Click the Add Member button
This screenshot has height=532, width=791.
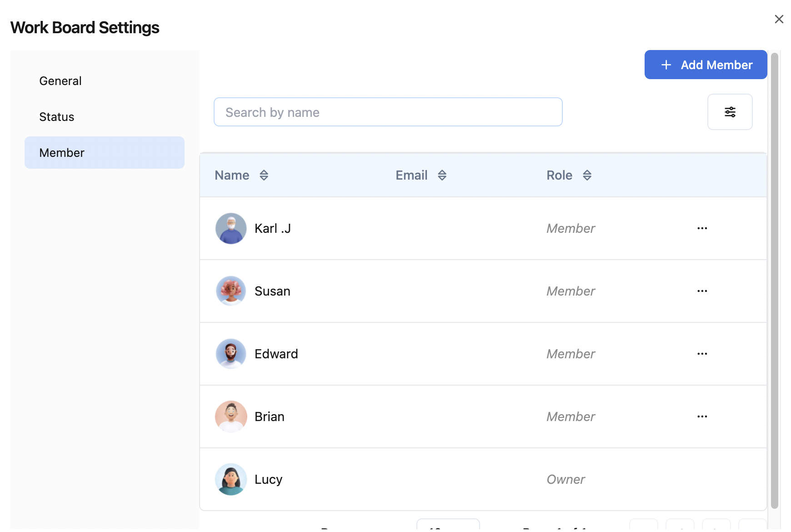(706, 65)
